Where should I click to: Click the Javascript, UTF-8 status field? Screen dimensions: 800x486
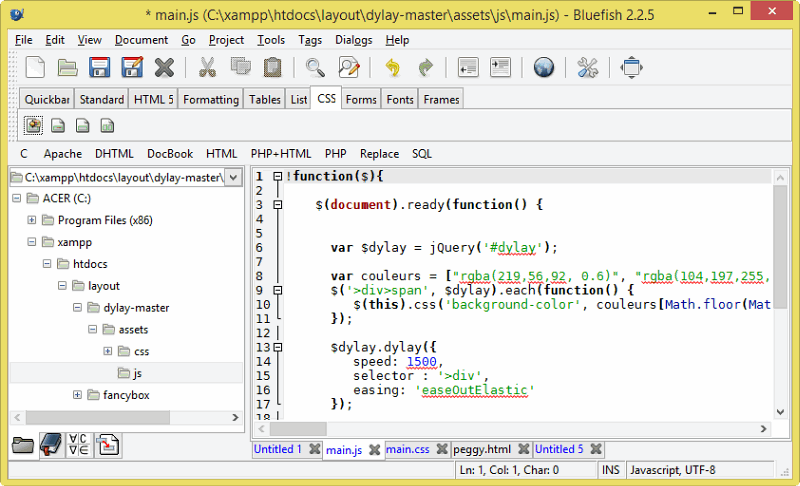click(701, 470)
